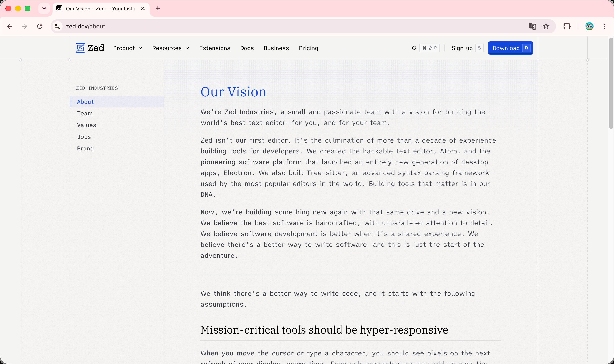
Task: Open the tab search dropdown arrow
Action: click(44, 9)
